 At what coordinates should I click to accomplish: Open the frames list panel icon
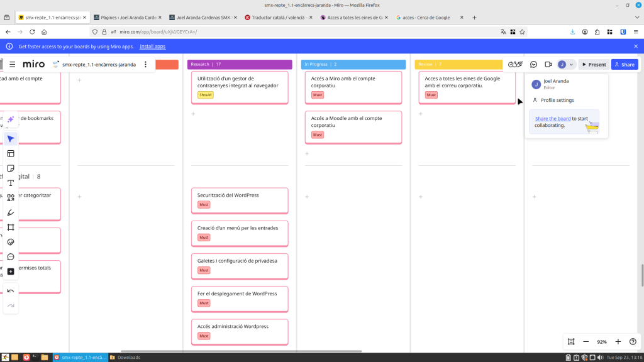[x=571, y=341]
